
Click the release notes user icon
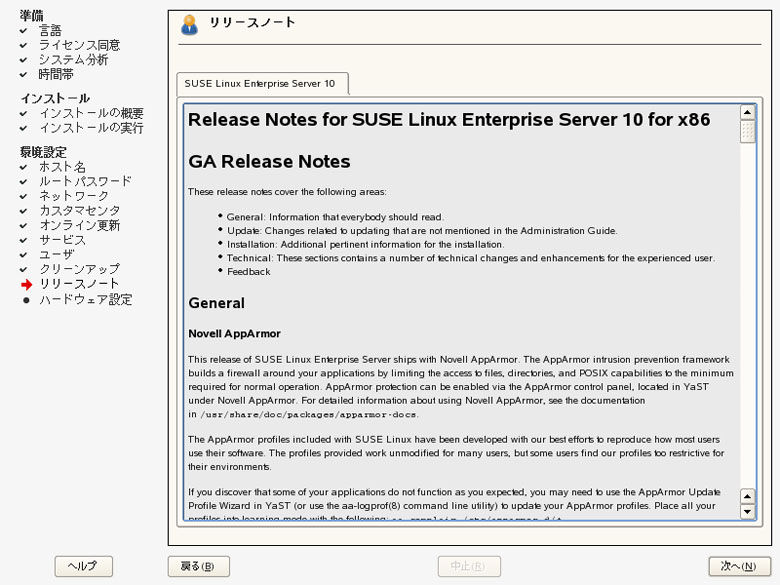pyautogui.click(x=189, y=25)
